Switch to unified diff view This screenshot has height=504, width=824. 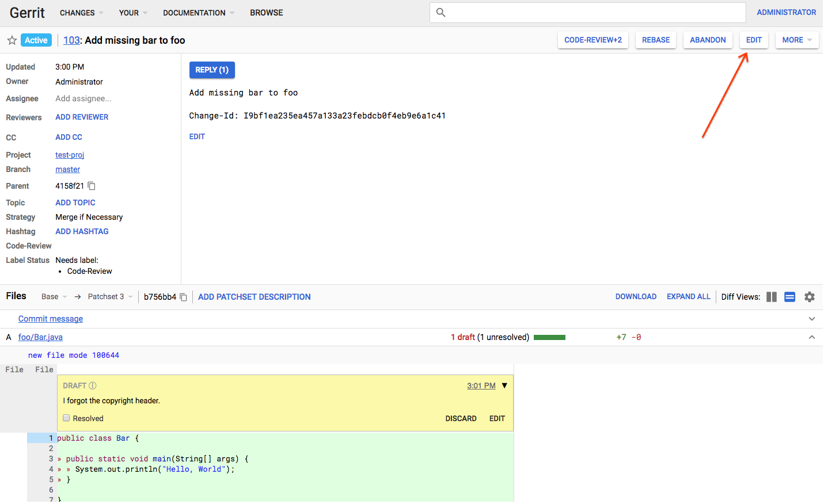[x=790, y=297]
